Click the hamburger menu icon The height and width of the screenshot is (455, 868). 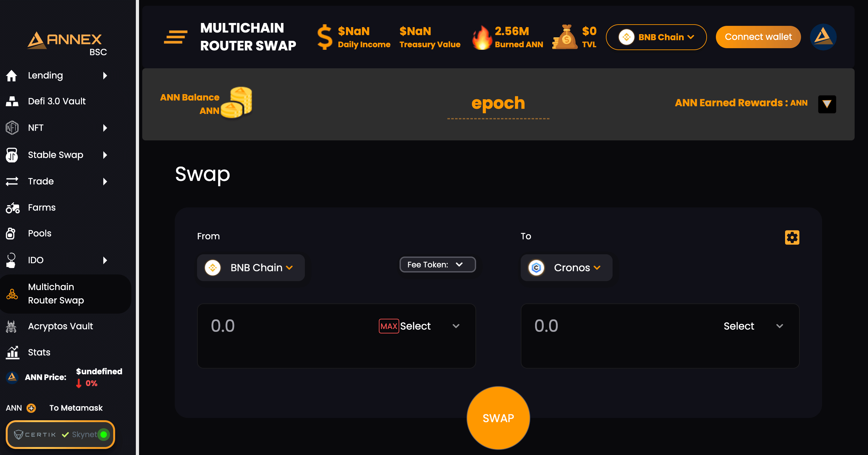pyautogui.click(x=176, y=37)
